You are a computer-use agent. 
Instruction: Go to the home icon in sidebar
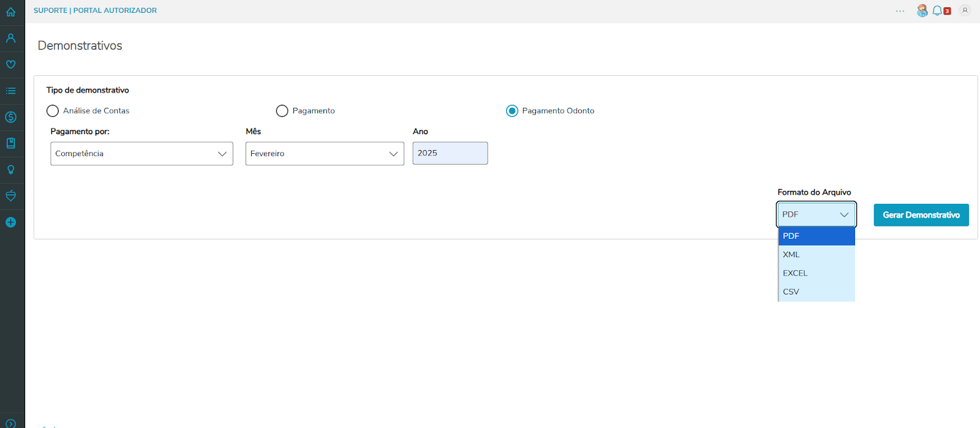(x=10, y=12)
